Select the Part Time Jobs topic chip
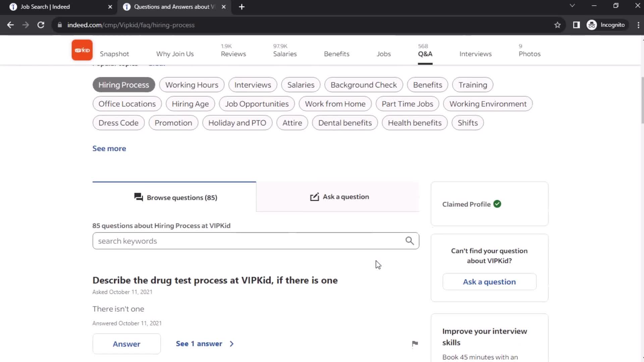644x362 pixels. (x=408, y=104)
